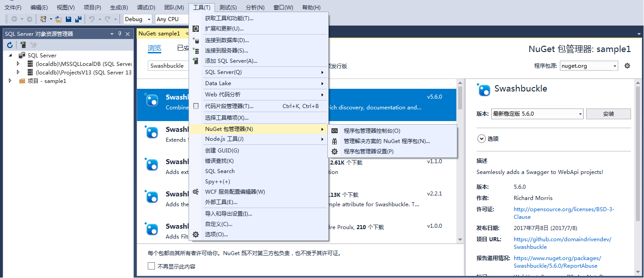Click the Navigate Backward arrow icon
644x278 pixels.
pyautogui.click(x=14, y=19)
